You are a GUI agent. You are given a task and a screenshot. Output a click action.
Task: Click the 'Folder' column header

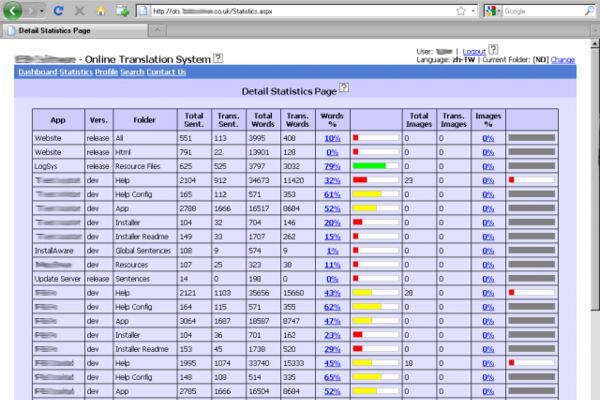tap(145, 120)
